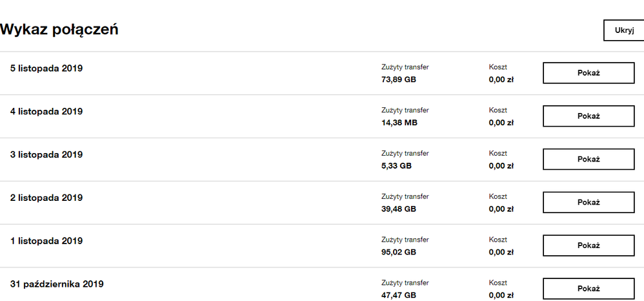The width and height of the screenshot is (644, 301).
Task: Click the 1 listopada 2019 row title
Action: (x=46, y=242)
